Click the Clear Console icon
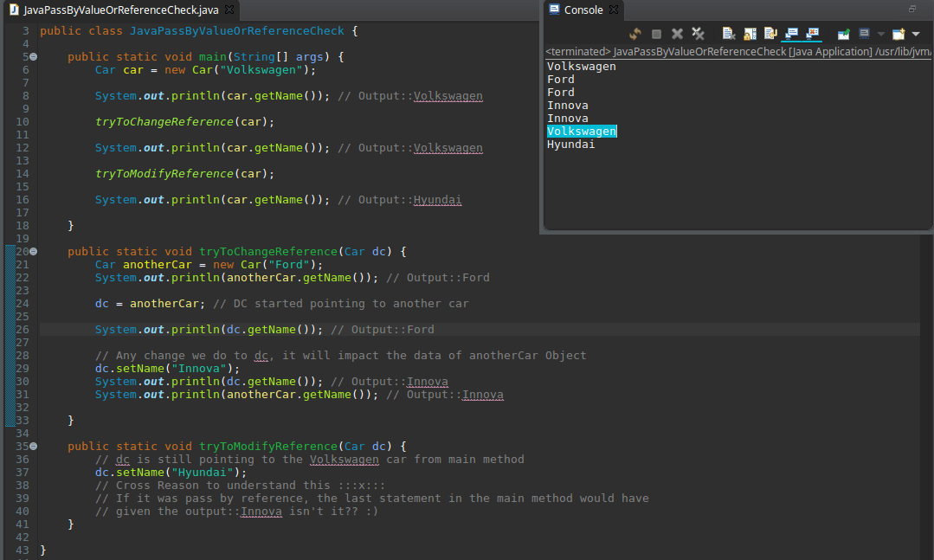 point(729,34)
